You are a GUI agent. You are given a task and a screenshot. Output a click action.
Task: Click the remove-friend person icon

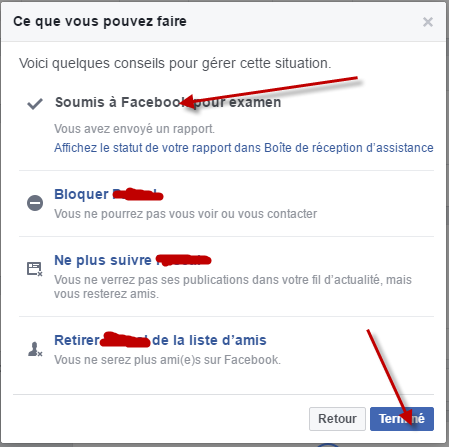[x=35, y=349]
